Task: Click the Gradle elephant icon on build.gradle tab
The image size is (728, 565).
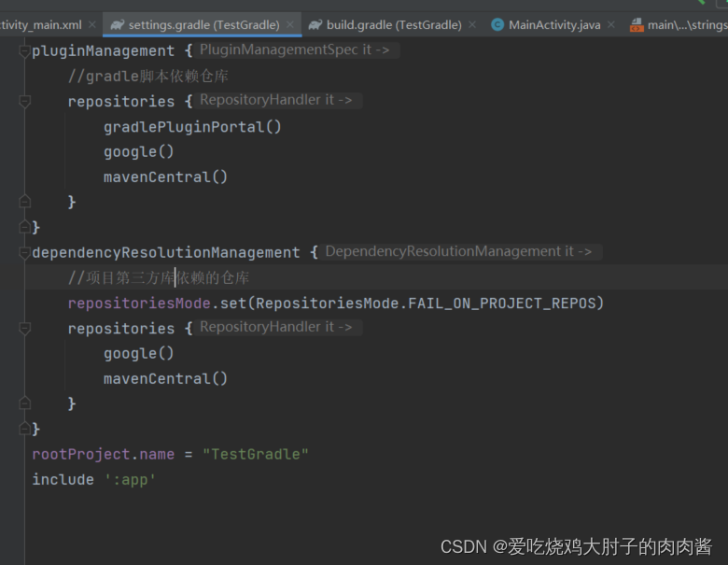Action: pyautogui.click(x=315, y=25)
